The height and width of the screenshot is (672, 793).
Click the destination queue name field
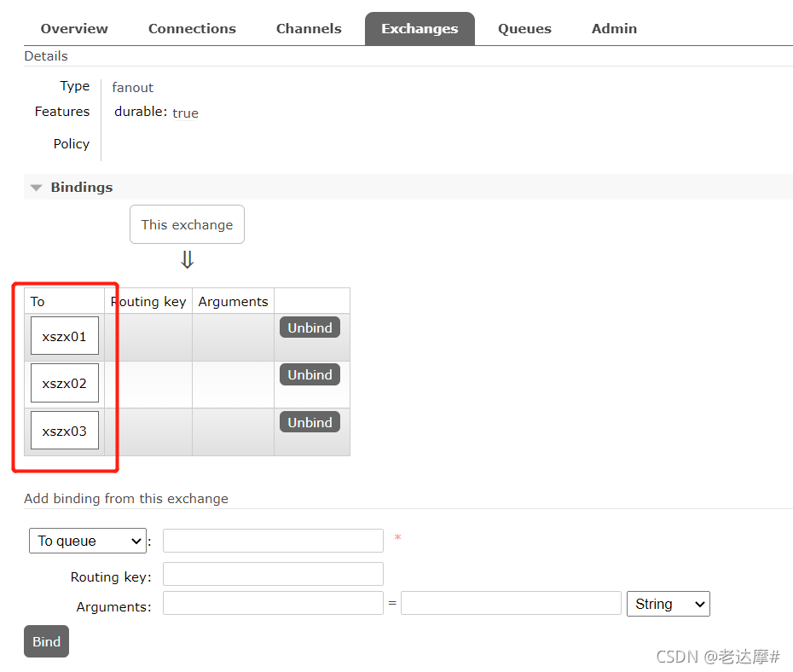coord(273,541)
